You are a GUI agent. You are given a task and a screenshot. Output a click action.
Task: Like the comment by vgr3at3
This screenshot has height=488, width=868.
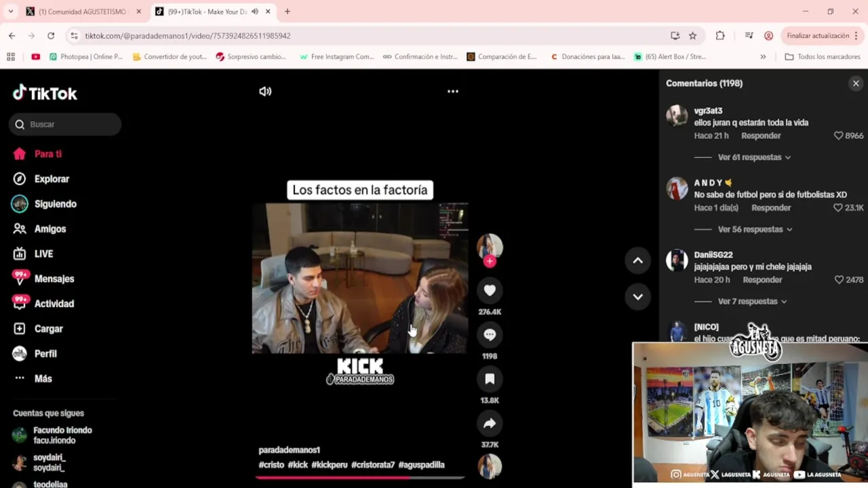coord(839,136)
